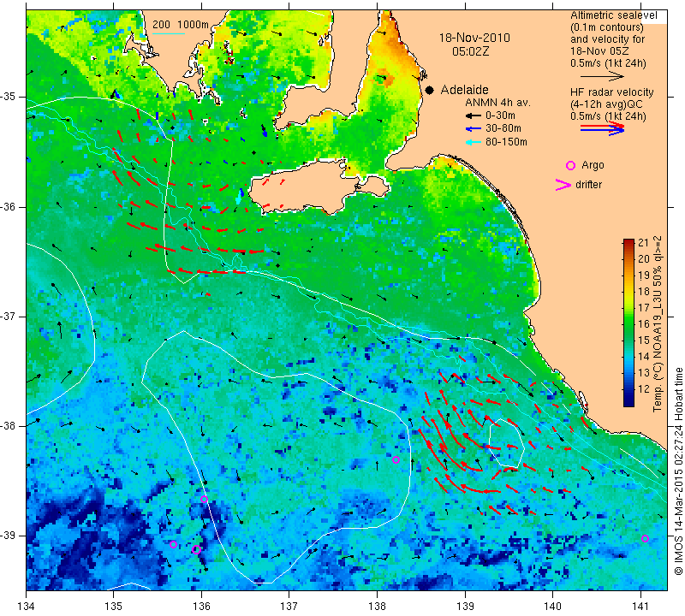Click the '135' longitude axis label
The width and height of the screenshot is (685, 616).
(x=114, y=606)
